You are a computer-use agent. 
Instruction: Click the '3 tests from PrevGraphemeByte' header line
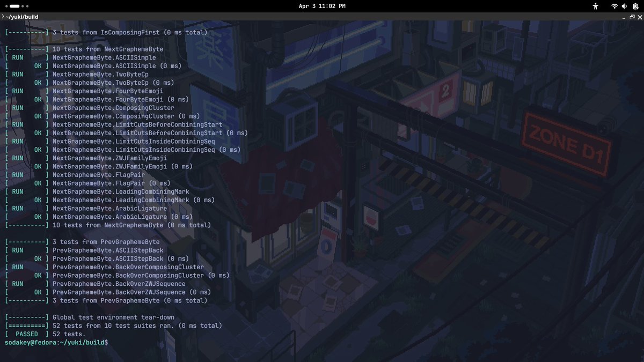[82, 242]
